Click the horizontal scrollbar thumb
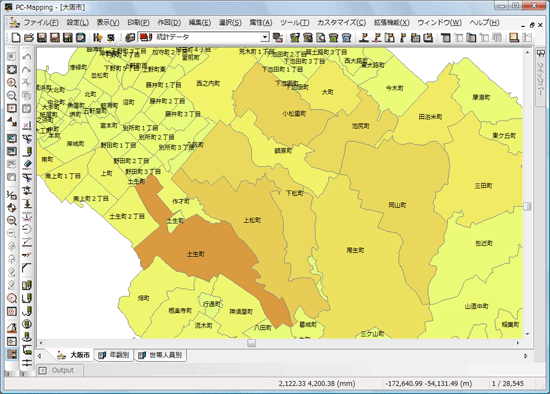550x394 pixels. pos(251,343)
